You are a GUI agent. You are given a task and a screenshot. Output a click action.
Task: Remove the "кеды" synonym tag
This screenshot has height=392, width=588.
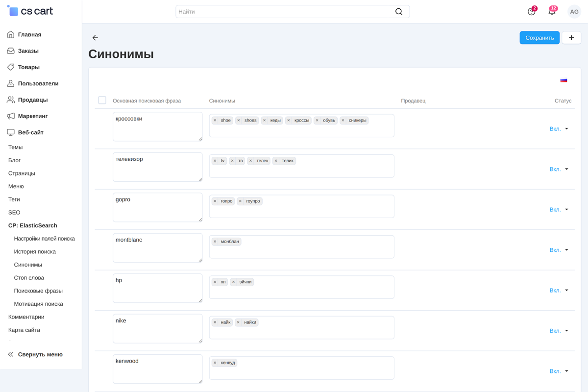point(265,121)
